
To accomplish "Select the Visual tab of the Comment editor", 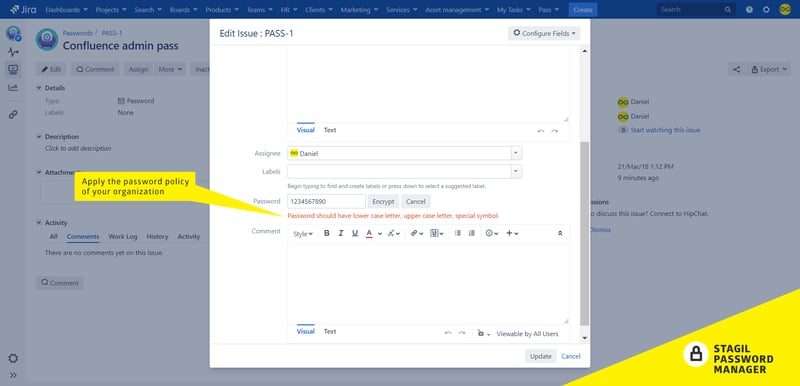I will tap(306, 331).
